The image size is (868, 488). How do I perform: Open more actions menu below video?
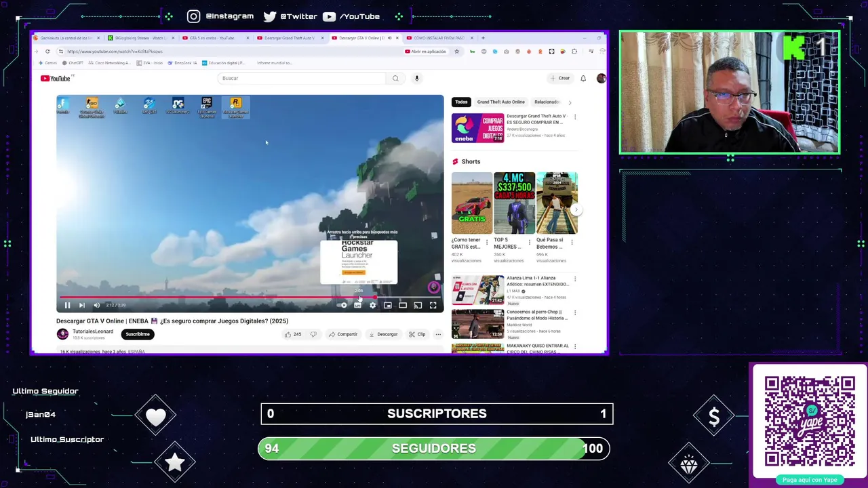click(438, 334)
